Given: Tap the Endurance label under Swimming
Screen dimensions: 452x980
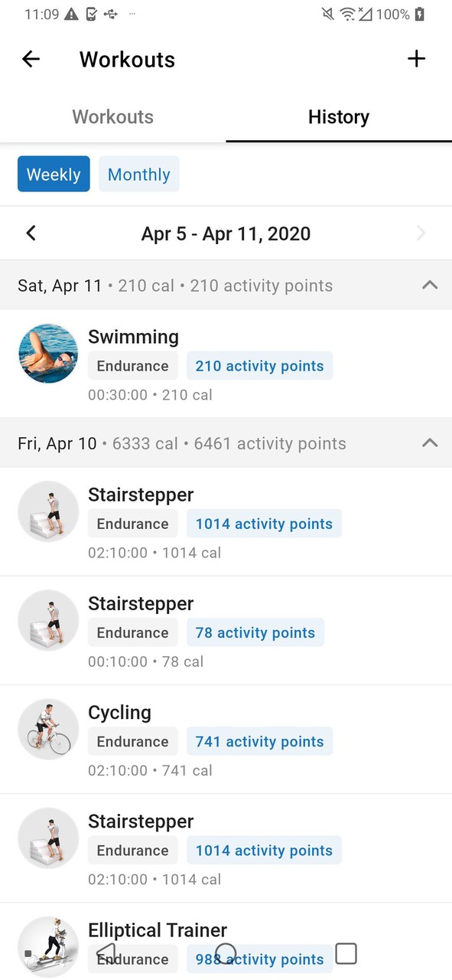Looking at the screenshot, I should [132, 365].
